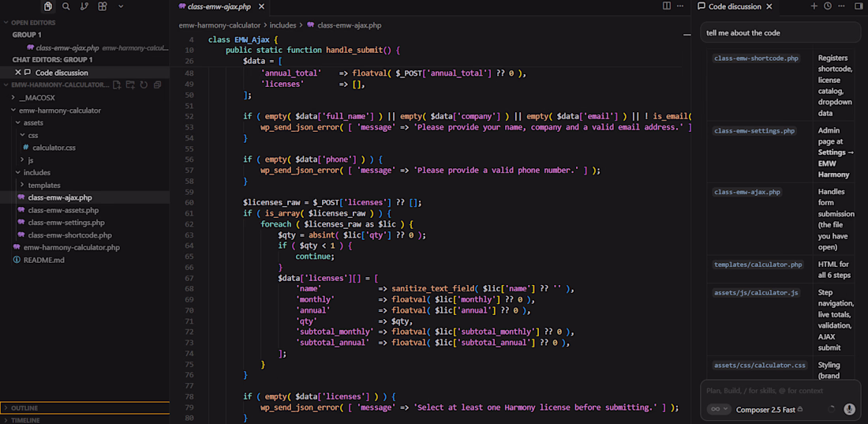Collapse all folders in explorer

[157, 84]
